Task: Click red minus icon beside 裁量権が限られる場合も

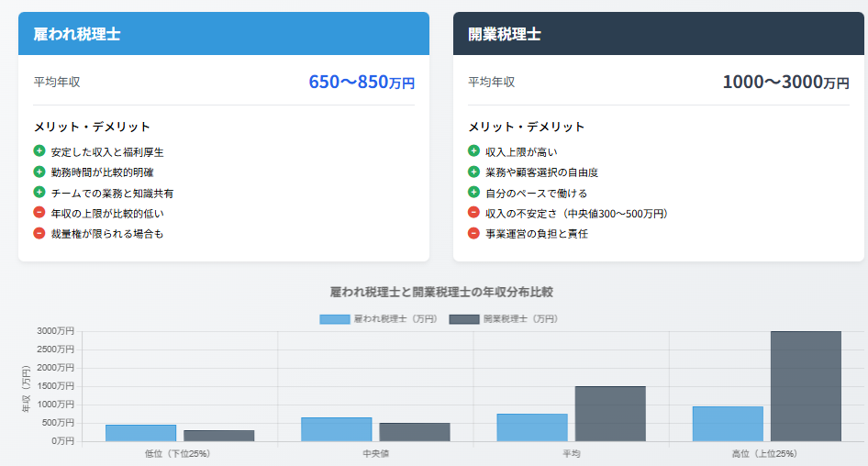Action: pyautogui.click(x=39, y=233)
